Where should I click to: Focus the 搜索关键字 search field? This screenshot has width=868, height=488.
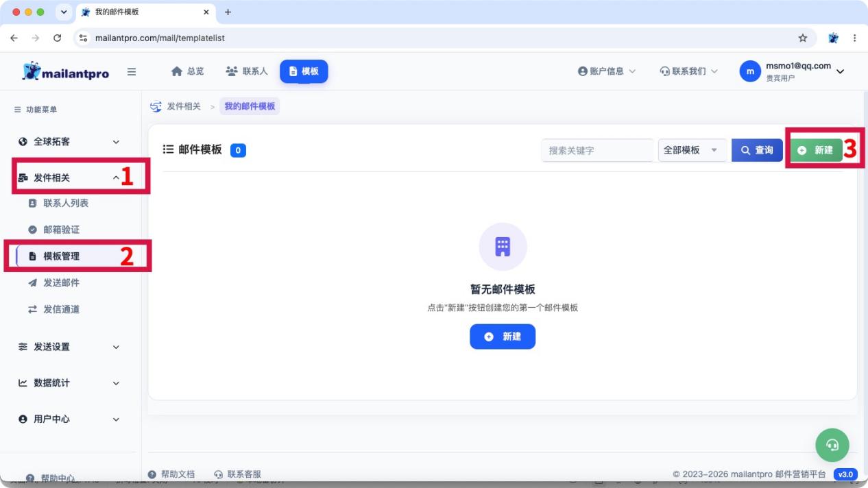(597, 150)
